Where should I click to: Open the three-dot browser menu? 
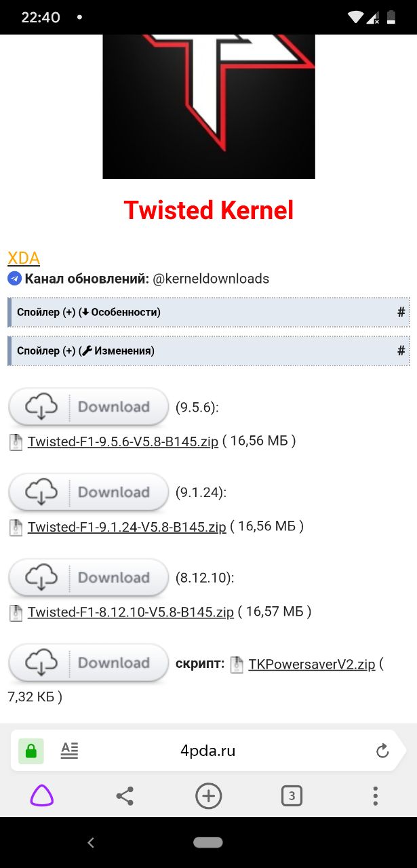pos(375,795)
